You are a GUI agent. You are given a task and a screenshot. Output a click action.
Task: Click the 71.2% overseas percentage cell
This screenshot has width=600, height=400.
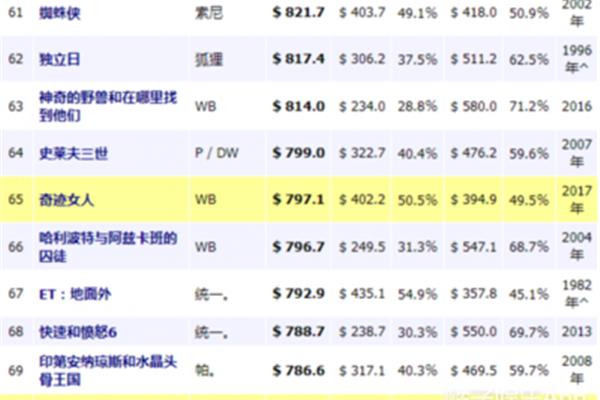tap(529, 106)
